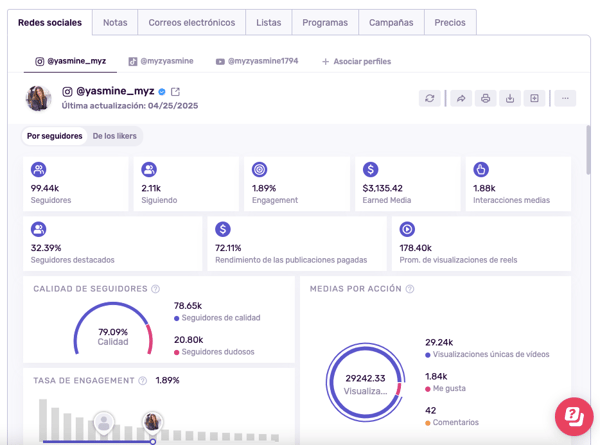
Task: Click the engagement rate slider handle
Action: tap(152, 440)
